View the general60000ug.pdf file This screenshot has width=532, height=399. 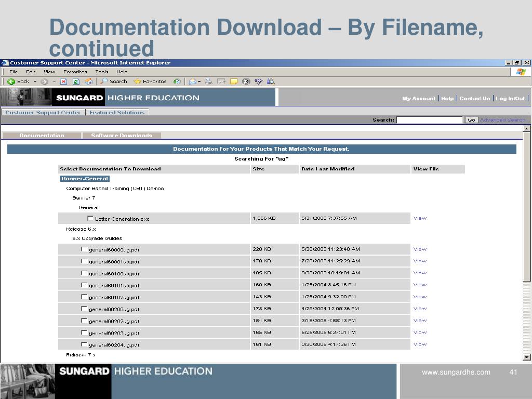[420, 249]
